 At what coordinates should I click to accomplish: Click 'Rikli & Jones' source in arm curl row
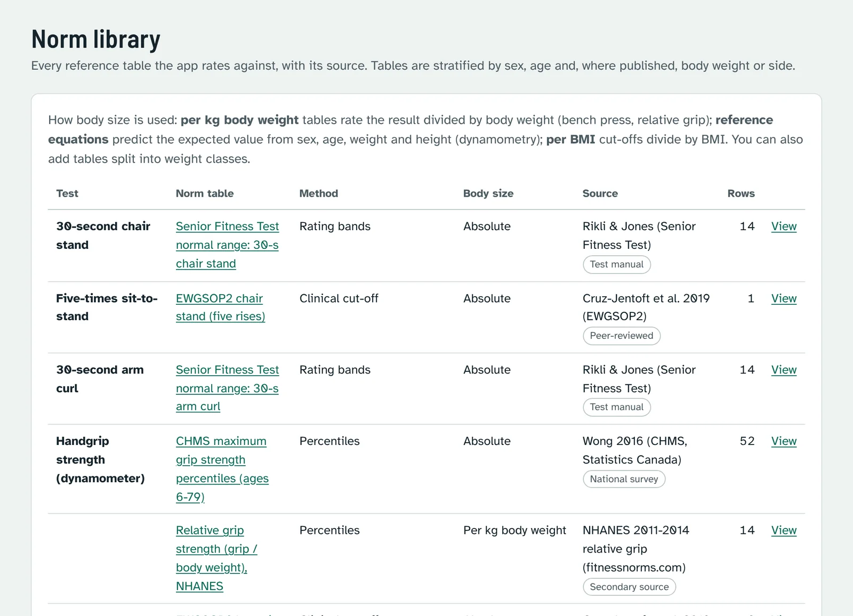coord(639,379)
